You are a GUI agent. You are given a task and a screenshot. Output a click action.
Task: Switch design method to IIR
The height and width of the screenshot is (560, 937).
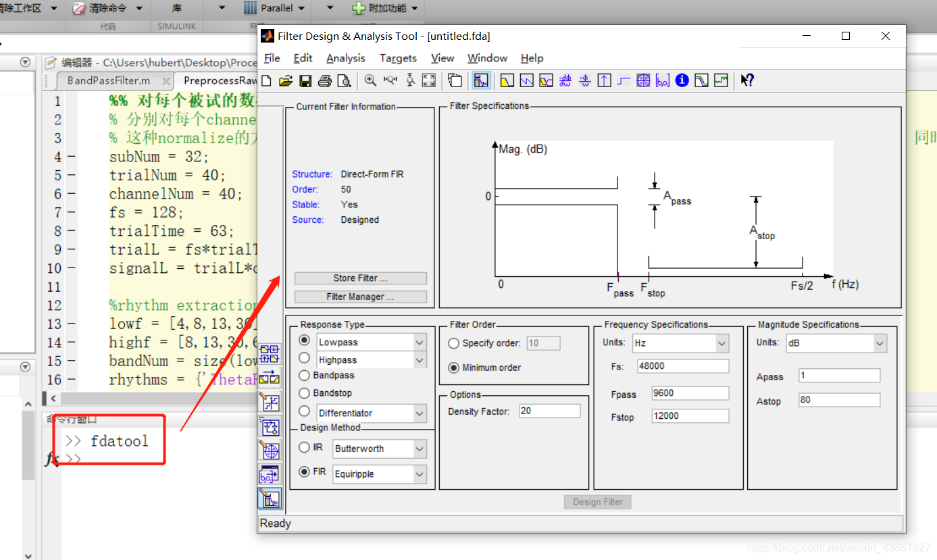[305, 447]
